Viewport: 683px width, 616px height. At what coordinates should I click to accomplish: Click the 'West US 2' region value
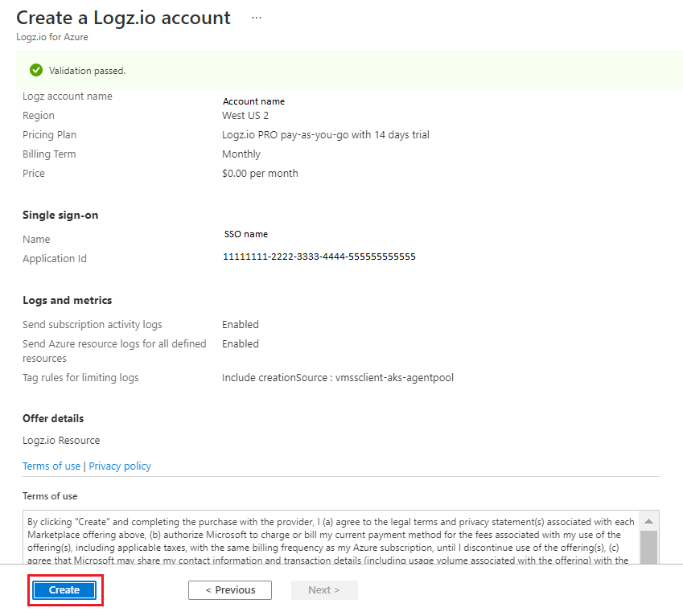point(245,115)
